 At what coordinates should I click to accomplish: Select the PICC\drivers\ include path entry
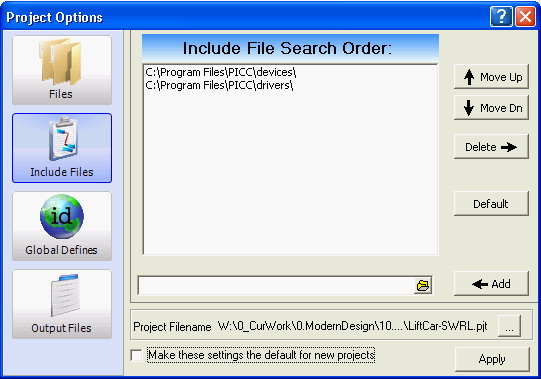coord(219,85)
